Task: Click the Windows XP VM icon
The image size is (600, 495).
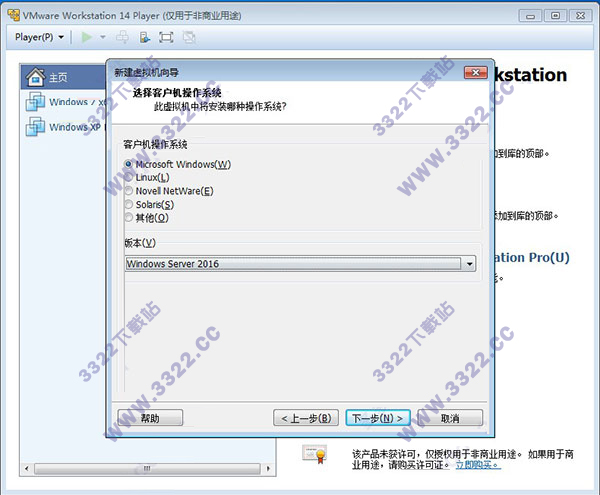Action: pos(35,127)
